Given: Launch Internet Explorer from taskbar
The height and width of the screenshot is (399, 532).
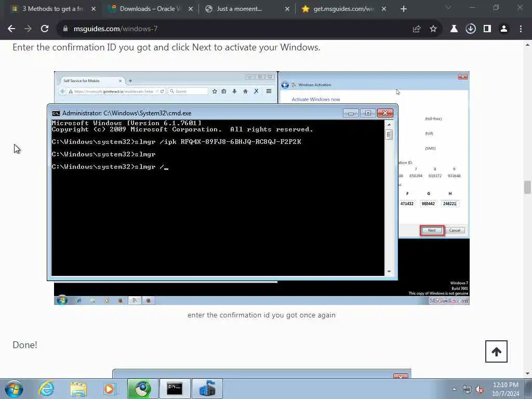Looking at the screenshot, I should coord(46,389).
